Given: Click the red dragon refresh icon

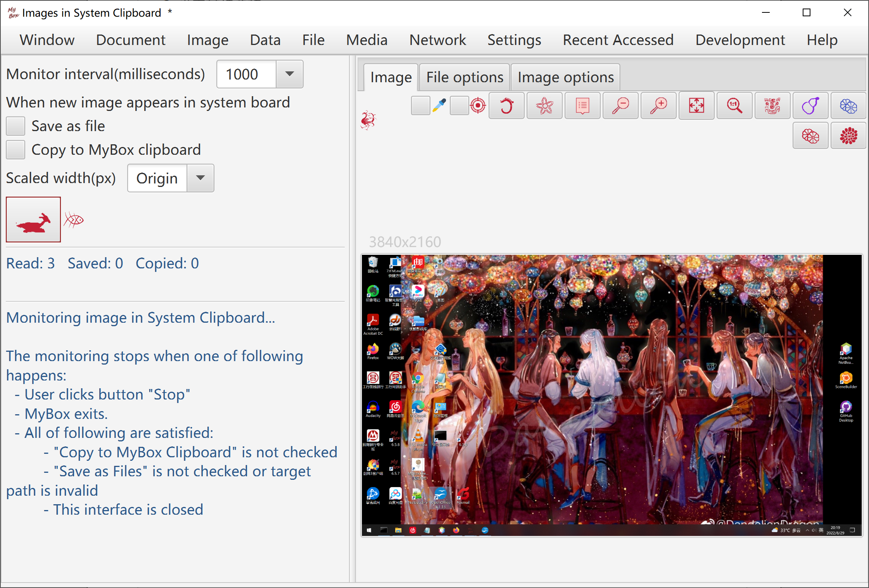Looking at the screenshot, I should coord(506,105).
